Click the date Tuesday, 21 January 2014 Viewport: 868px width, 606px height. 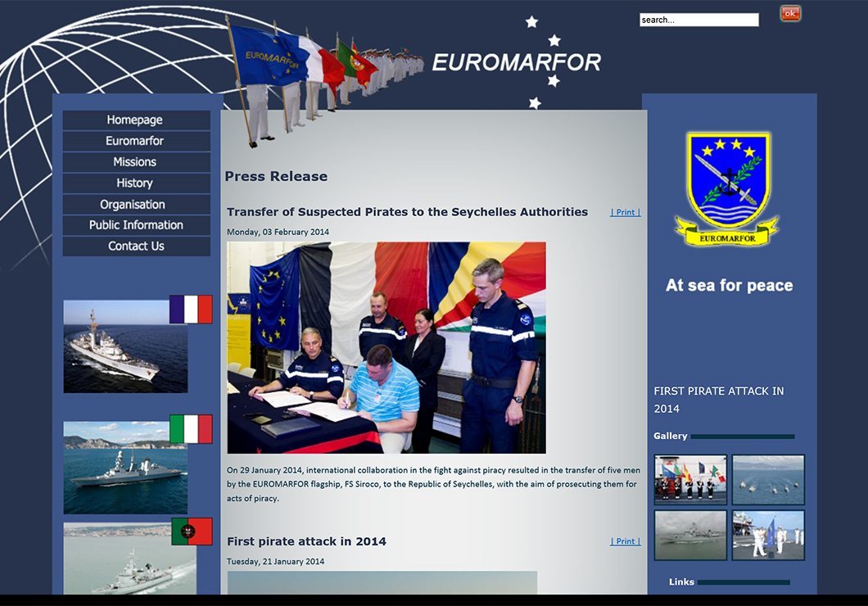pos(276,561)
